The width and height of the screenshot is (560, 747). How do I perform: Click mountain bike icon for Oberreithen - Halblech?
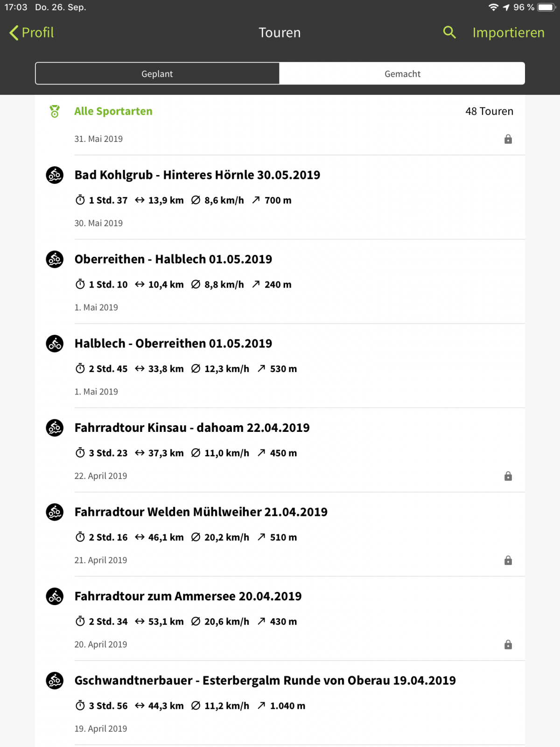[x=55, y=259]
